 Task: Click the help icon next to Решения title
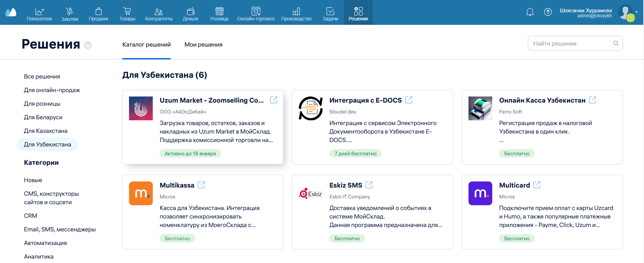point(88,45)
